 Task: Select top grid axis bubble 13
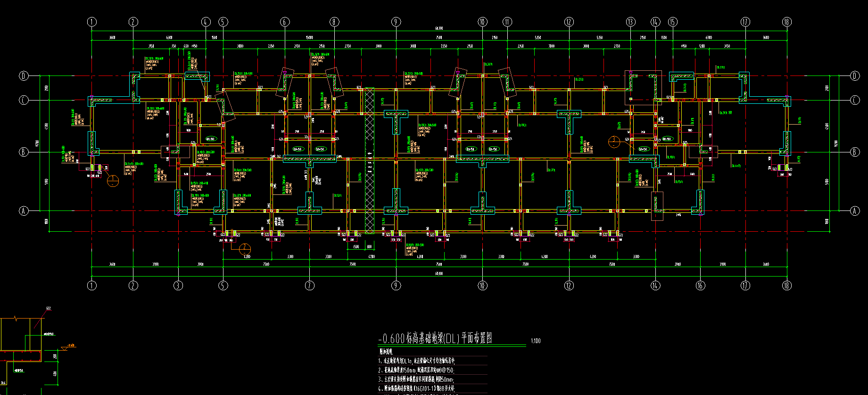coord(630,22)
